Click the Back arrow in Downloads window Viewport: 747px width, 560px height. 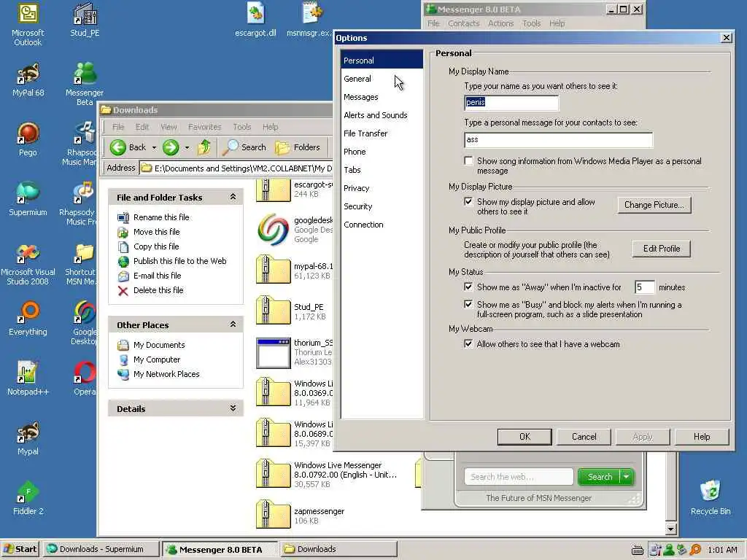pos(128,147)
